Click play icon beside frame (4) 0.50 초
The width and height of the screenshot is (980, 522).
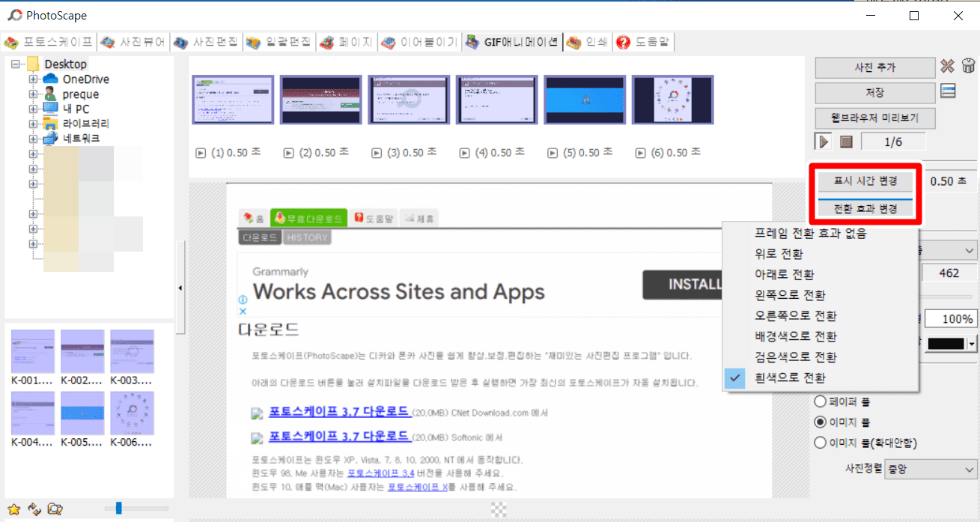tap(466, 153)
